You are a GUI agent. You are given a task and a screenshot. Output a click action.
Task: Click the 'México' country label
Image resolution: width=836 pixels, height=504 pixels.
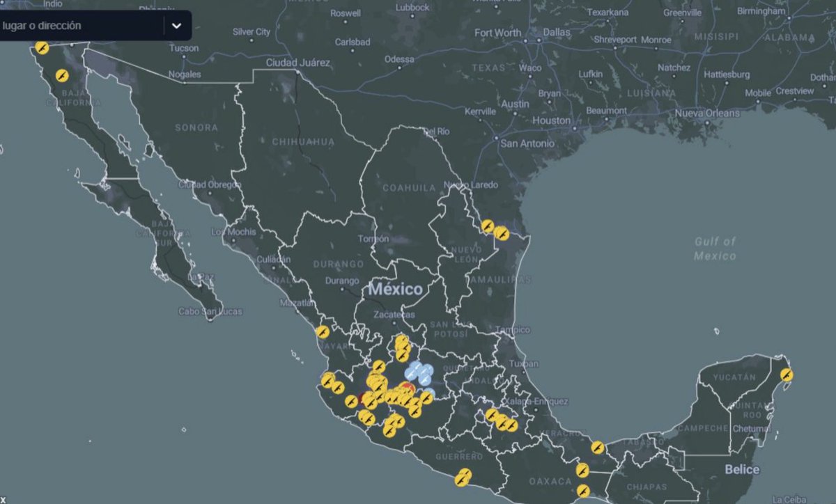396,289
